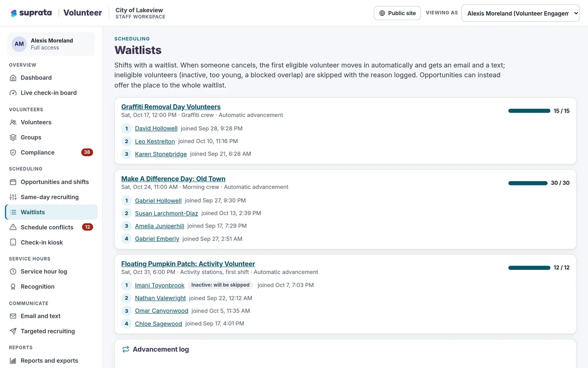The height and width of the screenshot is (368, 588).
Task: Click the Groups layers icon
Action: click(x=13, y=137)
